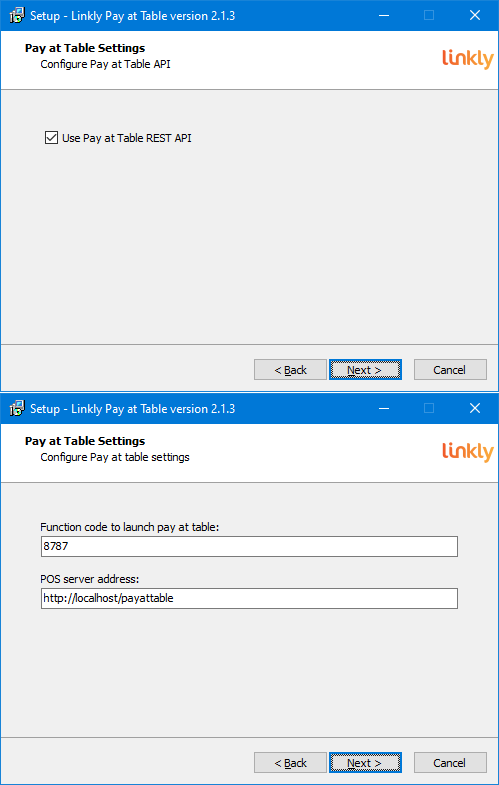Click Next on the Configure Pay at Table API page

click(x=365, y=369)
